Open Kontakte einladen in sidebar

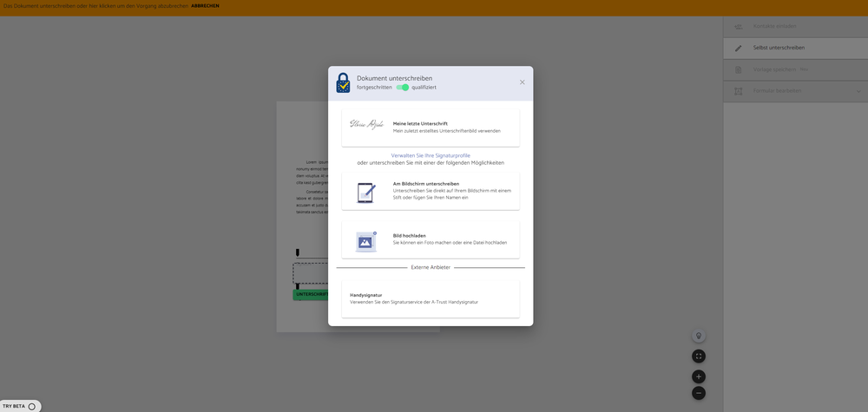point(795,27)
